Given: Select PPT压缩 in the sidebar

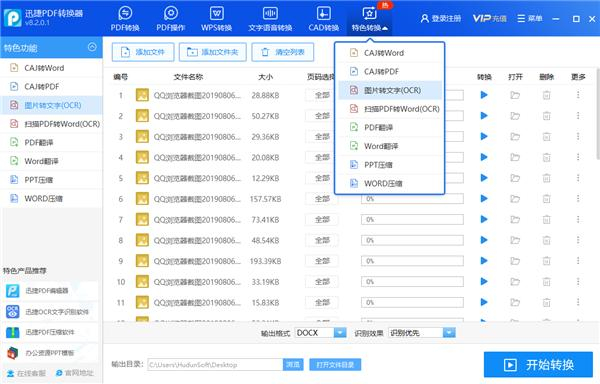Looking at the screenshot, I should [x=51, y=180].
